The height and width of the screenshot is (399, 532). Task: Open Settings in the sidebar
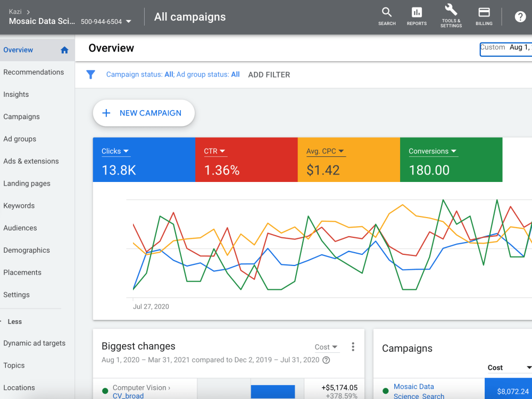(x=16, y=295)
